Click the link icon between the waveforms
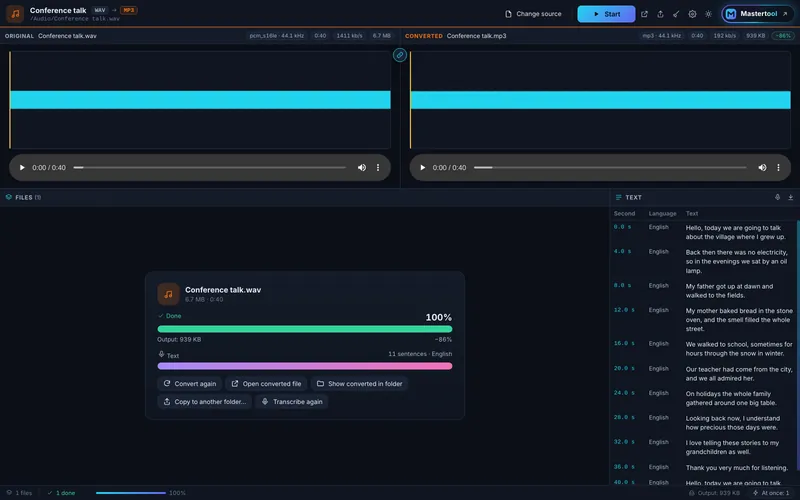 (400, 55)
